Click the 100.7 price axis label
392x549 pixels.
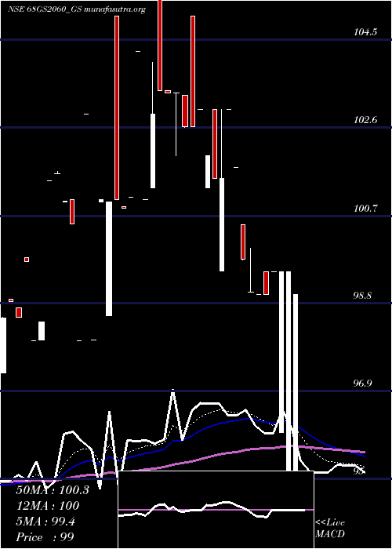[365, 209]
